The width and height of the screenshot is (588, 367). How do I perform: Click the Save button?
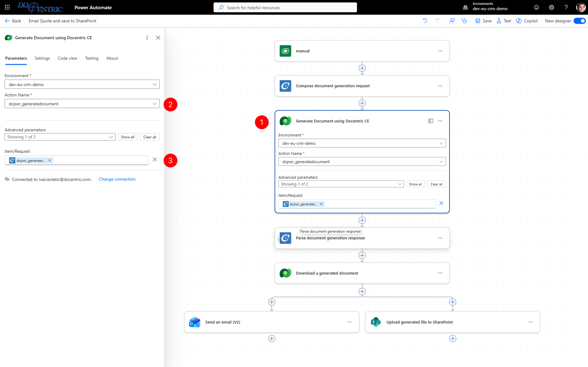pos(484,21)
